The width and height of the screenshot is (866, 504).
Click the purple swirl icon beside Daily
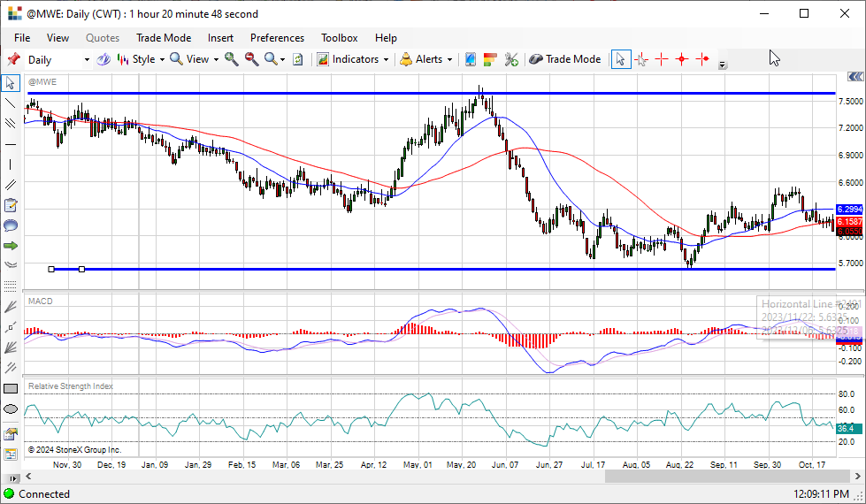click(x=103, y=59)
